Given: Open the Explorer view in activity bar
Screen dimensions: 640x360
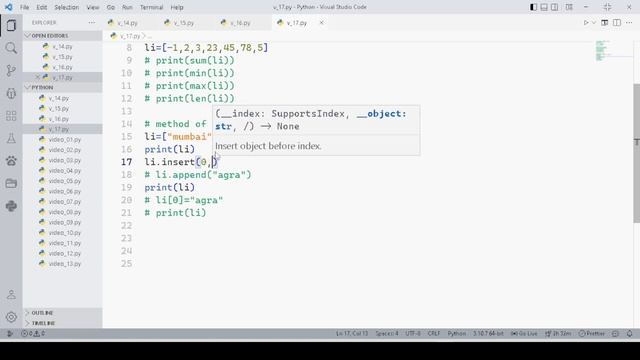Looking at the screenshot, I should point(11,25).
